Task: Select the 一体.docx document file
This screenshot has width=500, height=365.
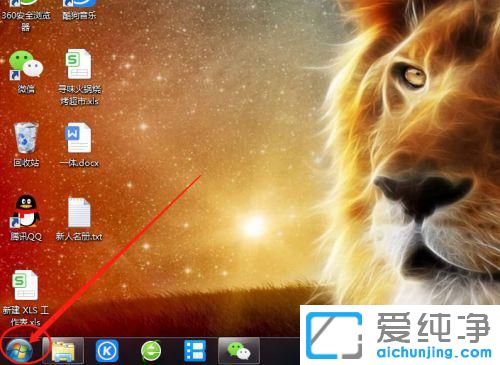Action: [79, 145]
